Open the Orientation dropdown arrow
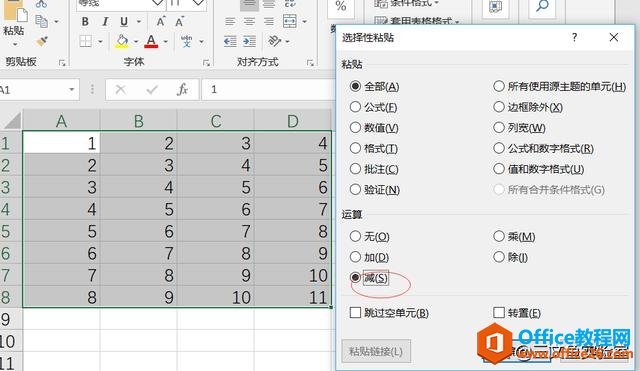The height and width of the screenshot is (371, 640). point(288,42)
